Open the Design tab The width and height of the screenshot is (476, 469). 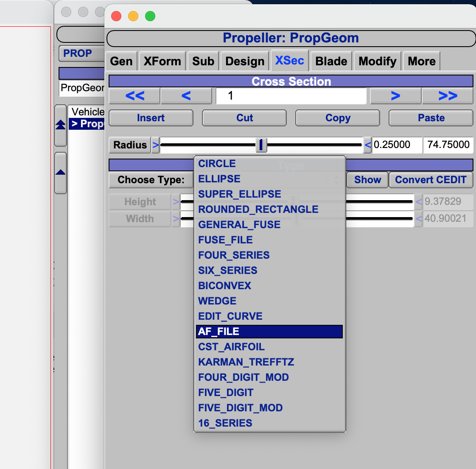coord(245,61)
